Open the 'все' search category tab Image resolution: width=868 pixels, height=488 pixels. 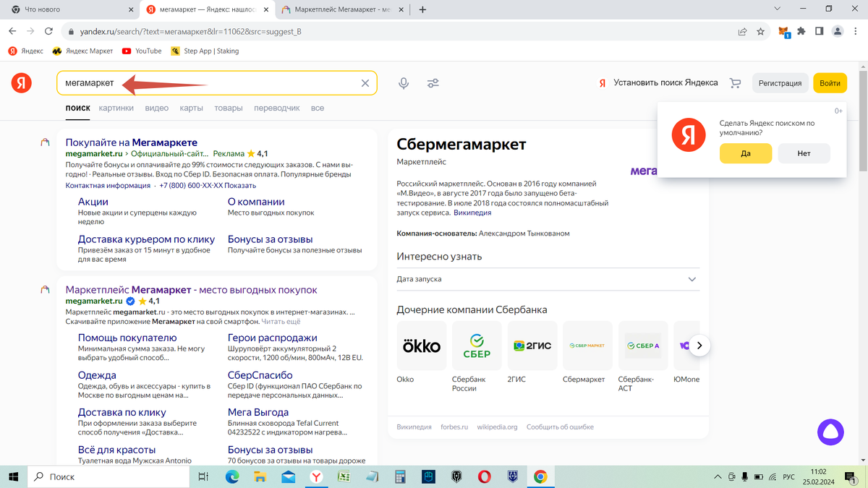318,108
